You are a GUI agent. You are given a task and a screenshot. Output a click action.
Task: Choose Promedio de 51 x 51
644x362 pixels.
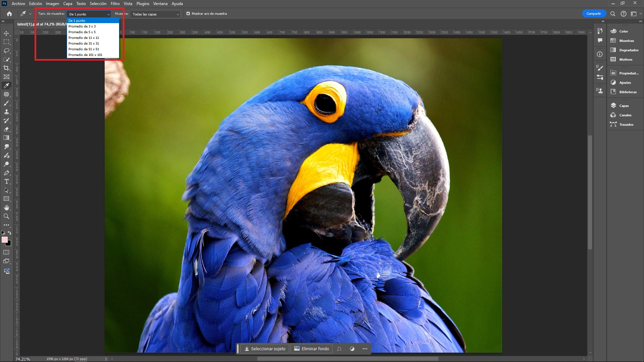(x=93, y=49)
